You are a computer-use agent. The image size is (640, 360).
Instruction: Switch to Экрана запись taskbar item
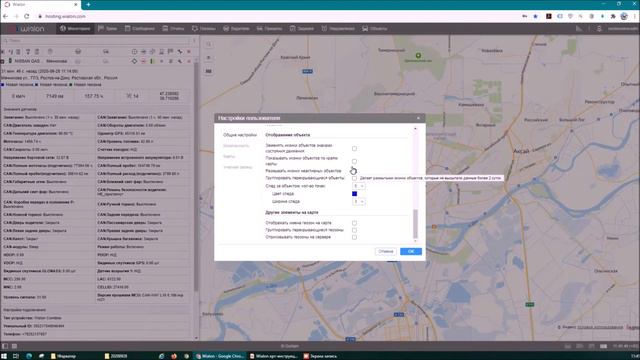tap(320, 356)
